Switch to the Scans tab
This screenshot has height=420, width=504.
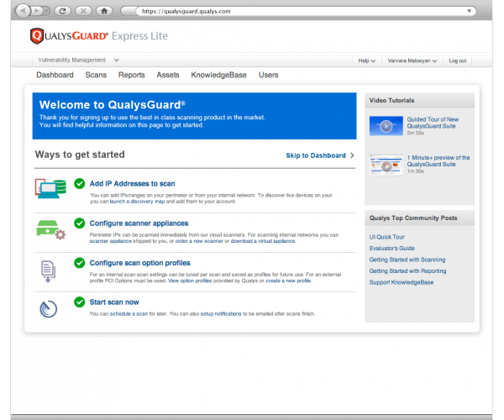click(x=96, y=75)
